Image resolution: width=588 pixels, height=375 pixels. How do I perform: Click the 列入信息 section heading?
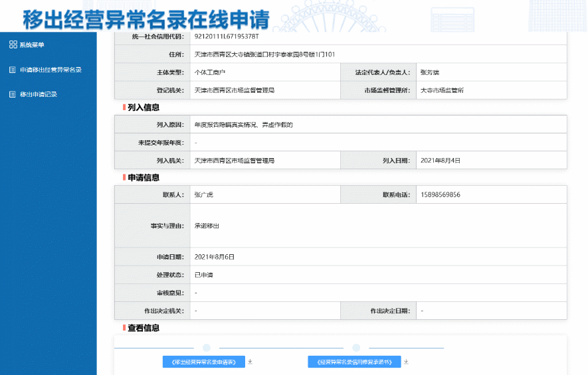[144, 107]
